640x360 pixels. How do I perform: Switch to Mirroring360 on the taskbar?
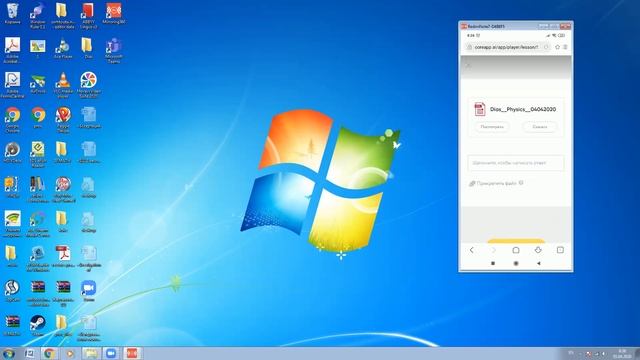click(132, 353)
